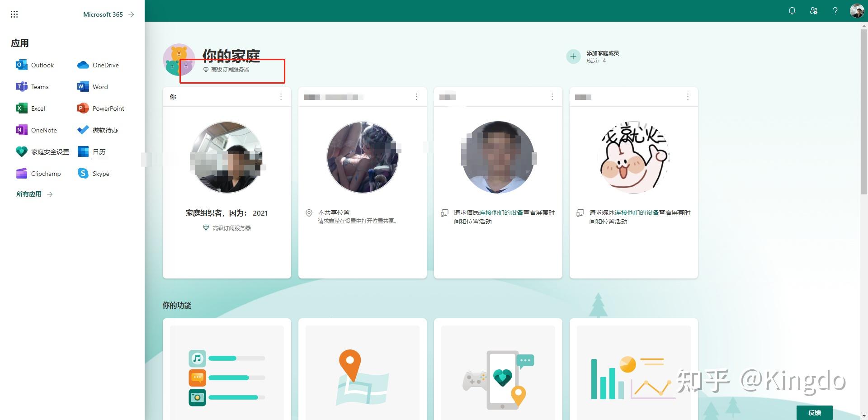Open Outlook app
This screenshot has width=868, height=420.
point(35,65)
